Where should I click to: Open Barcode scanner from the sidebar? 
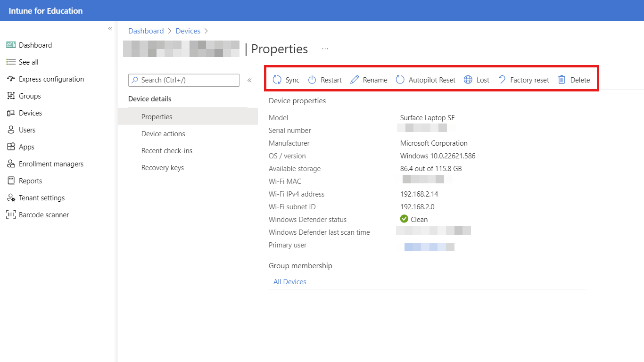(43, 215)
